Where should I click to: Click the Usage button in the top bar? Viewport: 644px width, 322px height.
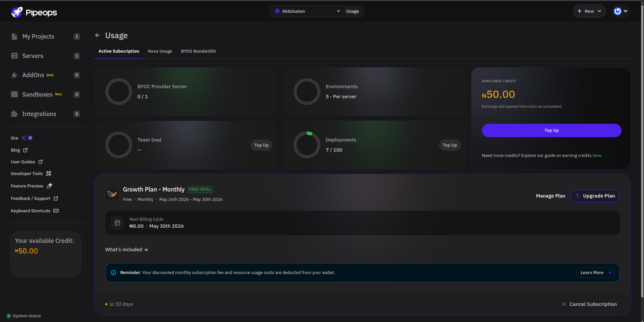click(x=353, y=11)
